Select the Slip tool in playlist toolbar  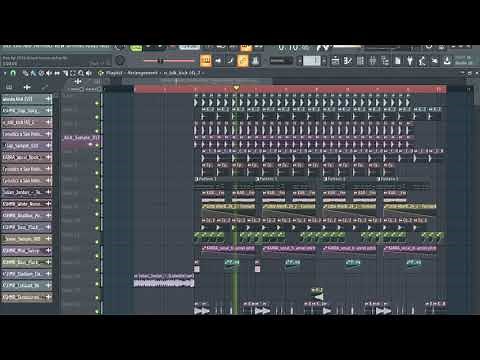pyautogui.click(x=57, y=73)
